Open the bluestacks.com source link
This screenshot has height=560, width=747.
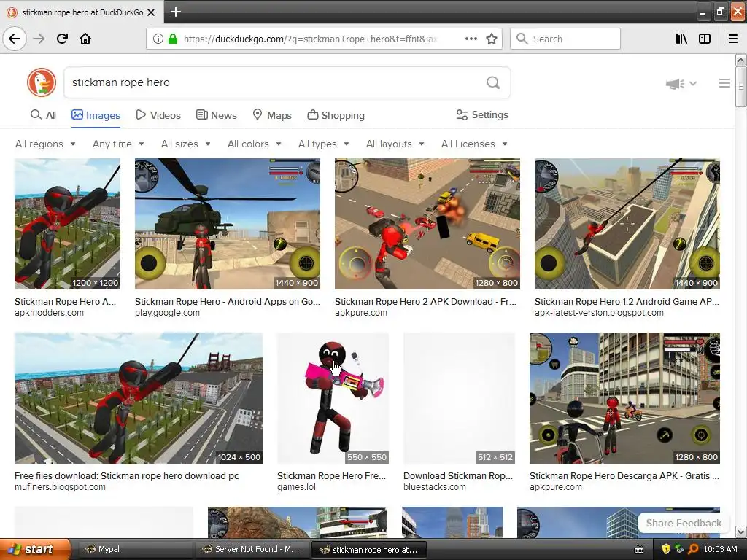pyautogui.click(x=435, y=487)
